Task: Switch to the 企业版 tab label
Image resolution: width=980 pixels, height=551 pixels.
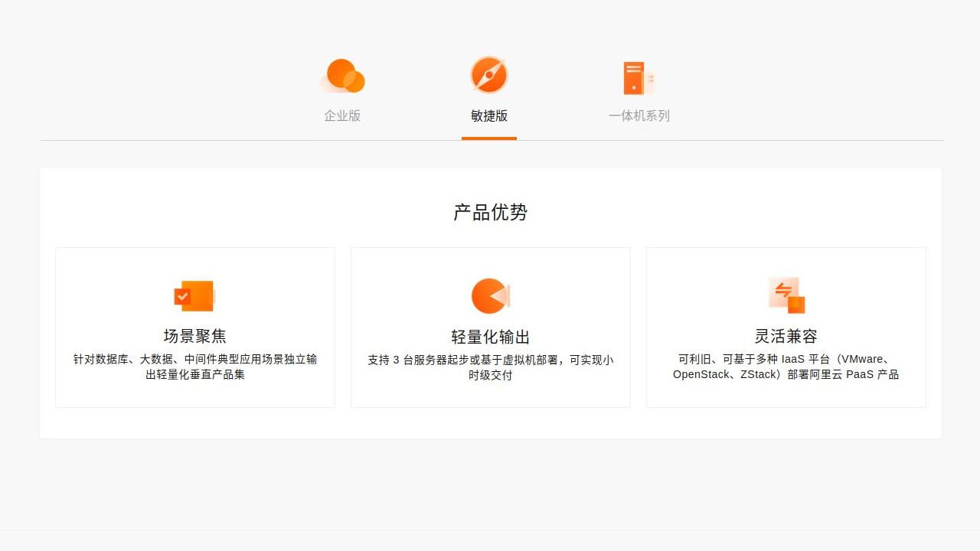Action: [342, 116]
